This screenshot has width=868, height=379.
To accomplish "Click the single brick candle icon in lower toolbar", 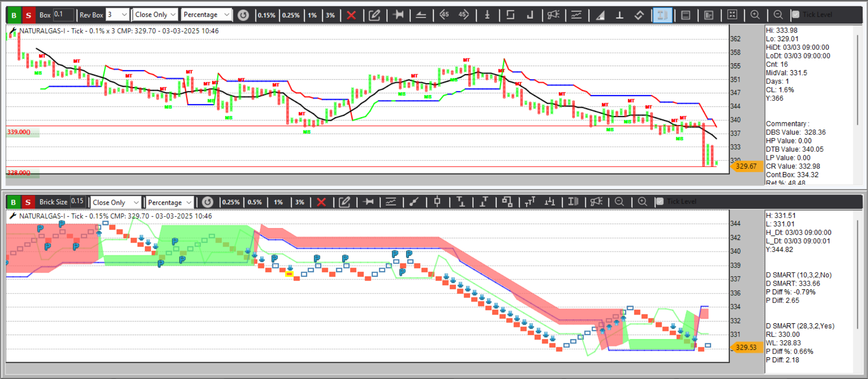I will pyautogui.click(x=437, y=201).
